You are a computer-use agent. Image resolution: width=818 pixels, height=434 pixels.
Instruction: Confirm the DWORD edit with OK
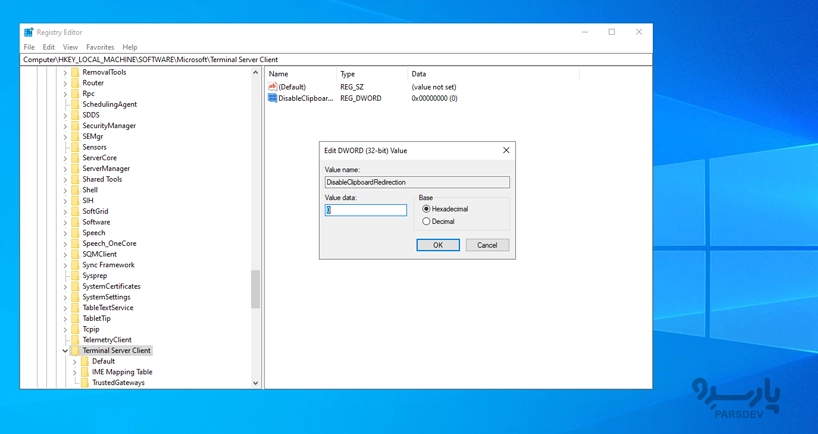pos(438,245)
